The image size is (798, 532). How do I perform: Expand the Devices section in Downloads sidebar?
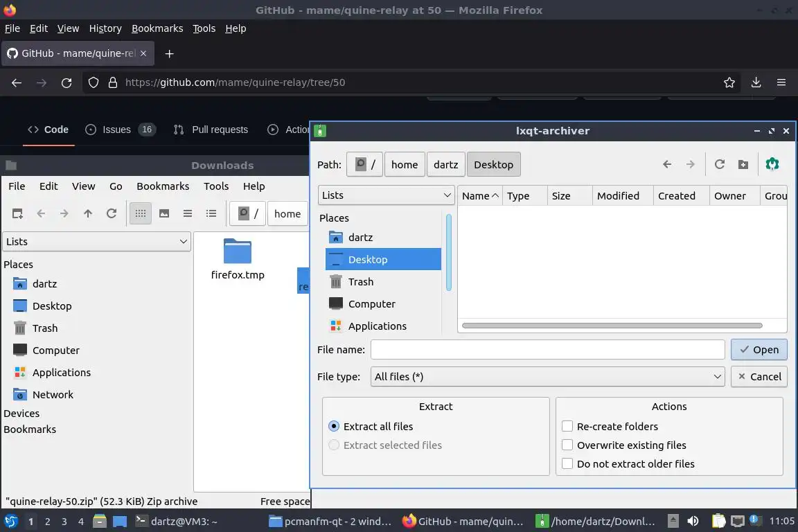pyautogui.click(x=21, y=414)
